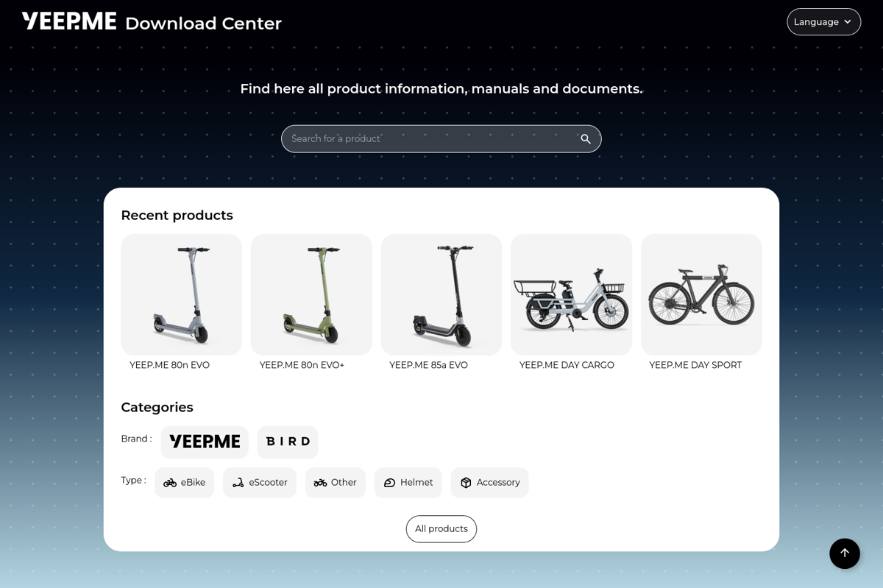The height and width of the screenshot is (588, 883).
Task: Open the Language dropdown
Action: 824,22
